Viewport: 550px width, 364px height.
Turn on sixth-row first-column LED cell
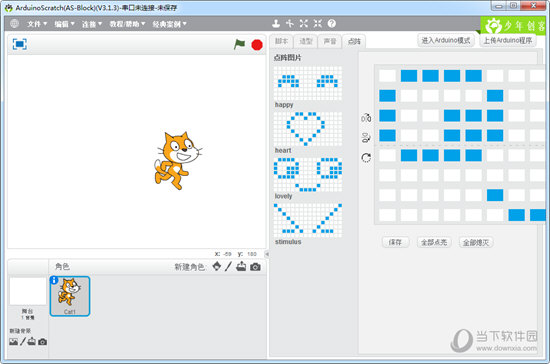(x=387, y=175)
